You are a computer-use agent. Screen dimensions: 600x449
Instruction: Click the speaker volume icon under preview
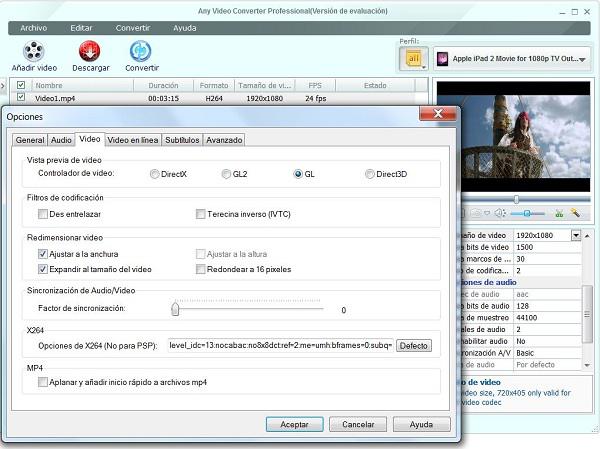(x=500, y=213)
